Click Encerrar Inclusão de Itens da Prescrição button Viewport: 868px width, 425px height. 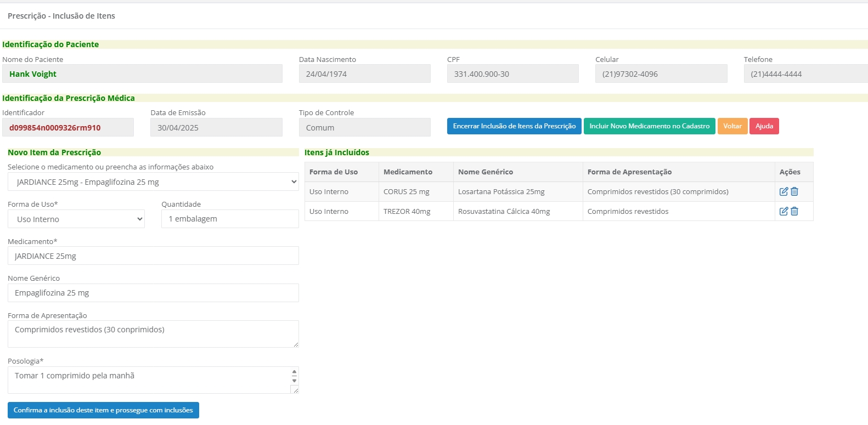(x=514, y=126)
